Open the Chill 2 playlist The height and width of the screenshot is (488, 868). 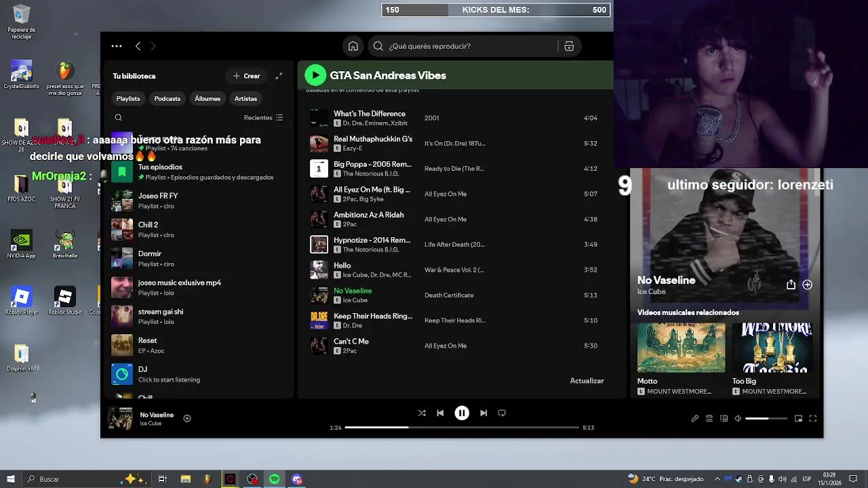click(199, 230)
